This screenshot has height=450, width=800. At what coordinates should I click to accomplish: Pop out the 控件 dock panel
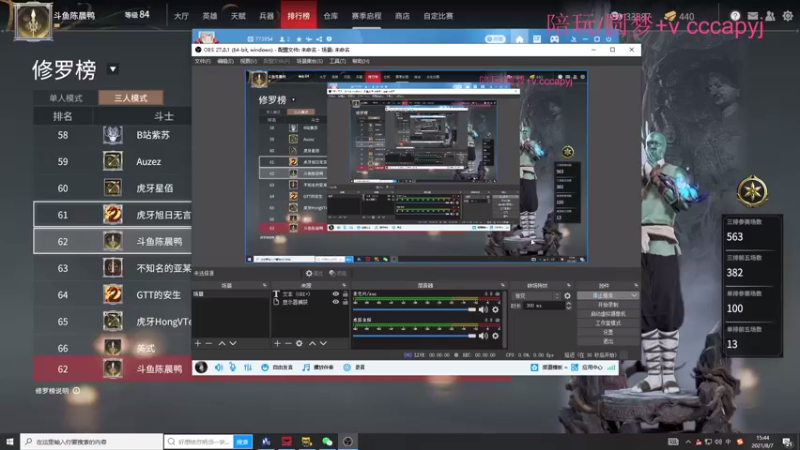636,285
